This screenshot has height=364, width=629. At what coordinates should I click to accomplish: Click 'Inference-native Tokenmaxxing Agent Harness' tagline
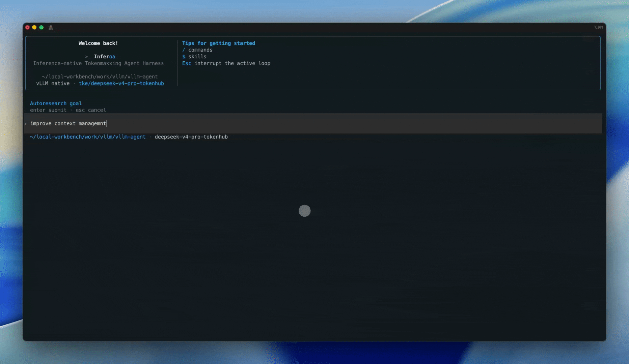[x=98, y=63]
